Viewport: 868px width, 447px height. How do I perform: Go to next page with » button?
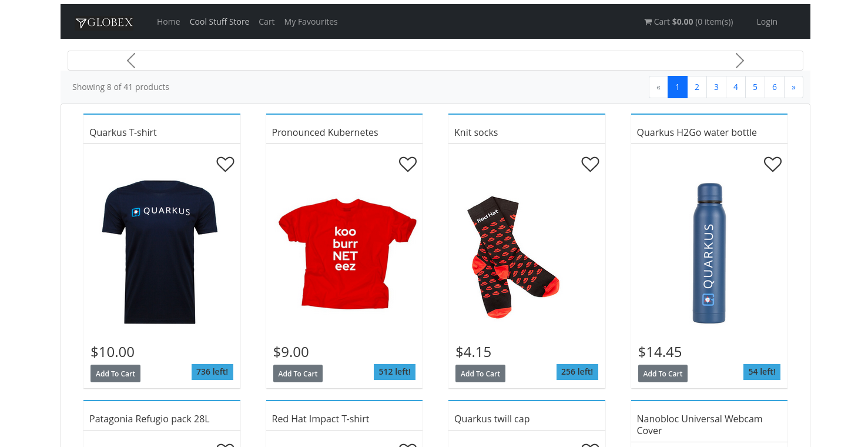(x=793, y=87)
